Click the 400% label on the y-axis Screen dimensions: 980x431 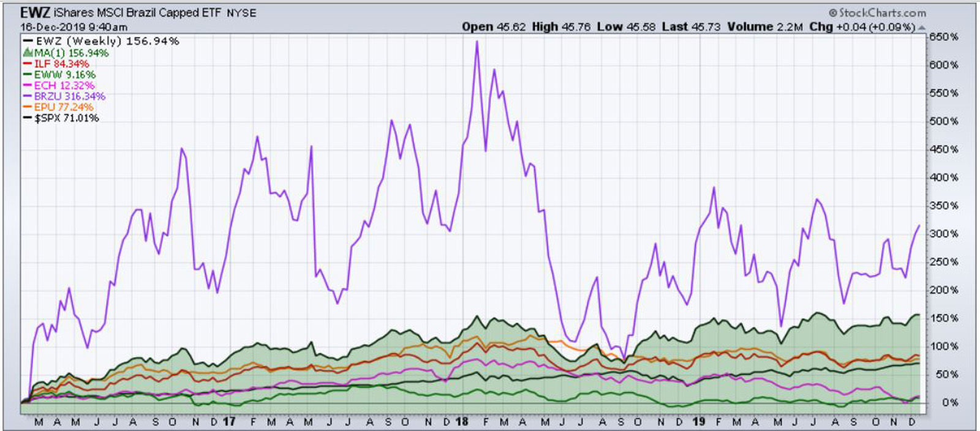(943, 178)
